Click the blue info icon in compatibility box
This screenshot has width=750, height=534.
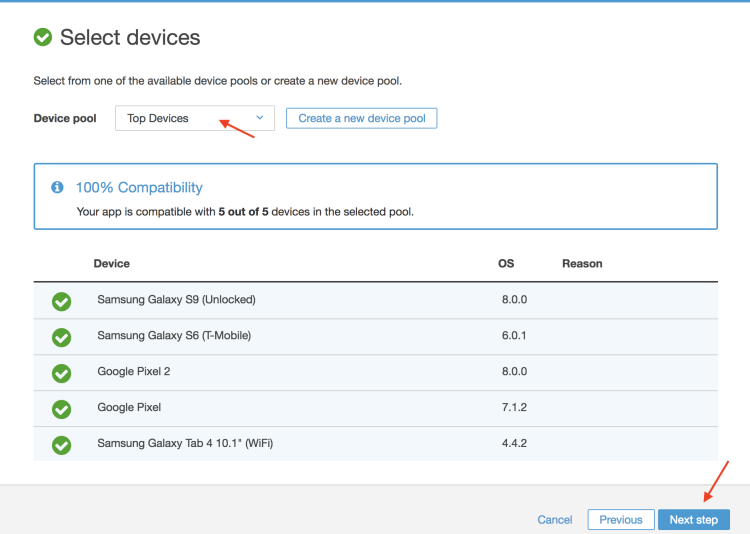pyautogui.click(x=57, y=187)
